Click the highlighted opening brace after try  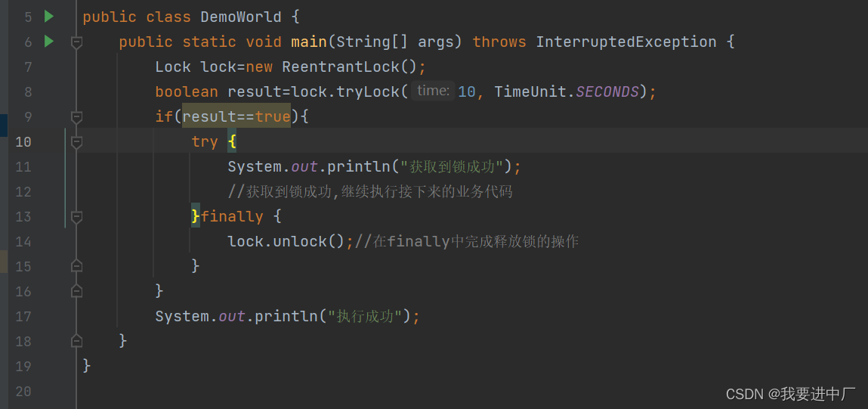click(x=232, y=141)
